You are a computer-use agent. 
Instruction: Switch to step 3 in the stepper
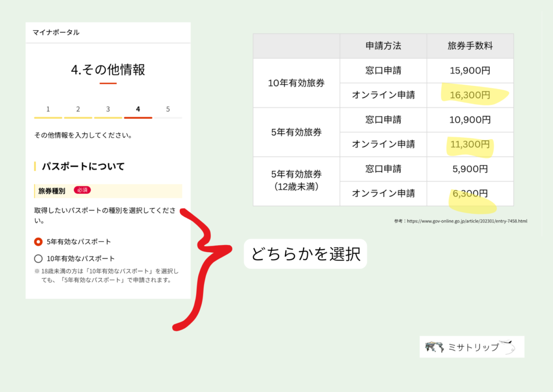(108, 109)
